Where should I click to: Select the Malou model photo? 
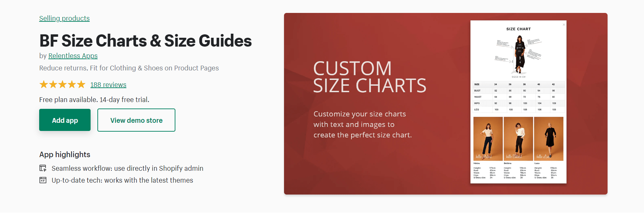pyautogui.click(x=488, y=139)
